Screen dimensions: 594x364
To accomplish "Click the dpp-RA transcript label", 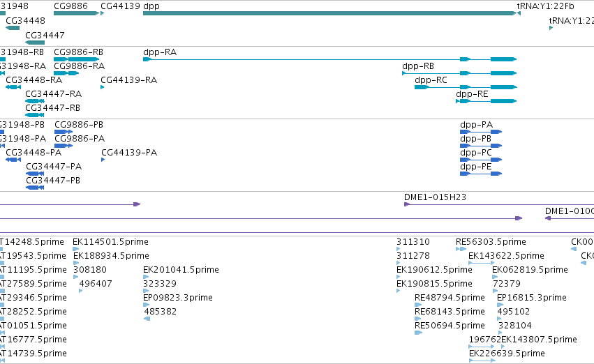I will (x=160, y=52).
